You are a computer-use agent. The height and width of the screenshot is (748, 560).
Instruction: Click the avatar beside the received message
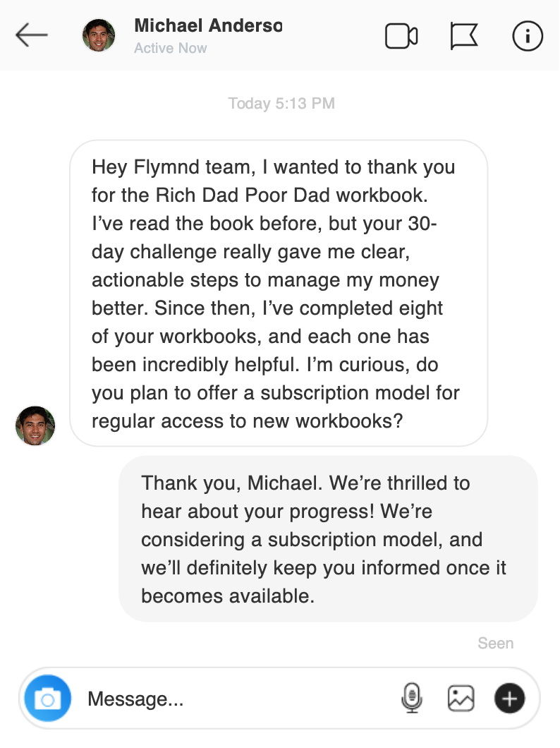35,426
